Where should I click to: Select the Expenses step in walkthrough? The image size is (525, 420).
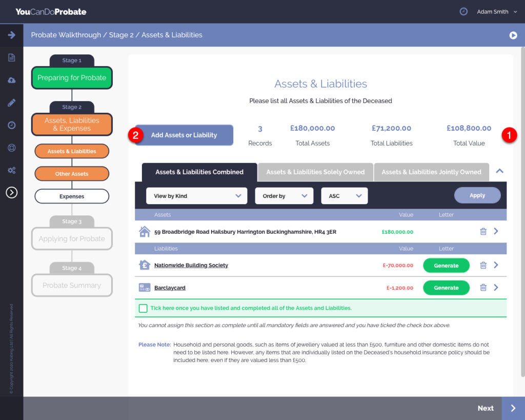coord(72,196)
